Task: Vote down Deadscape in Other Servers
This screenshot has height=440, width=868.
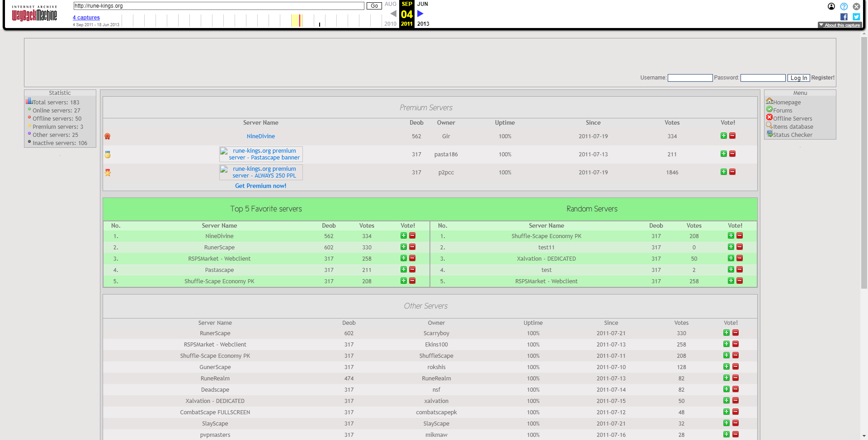Action: (736, 389)
